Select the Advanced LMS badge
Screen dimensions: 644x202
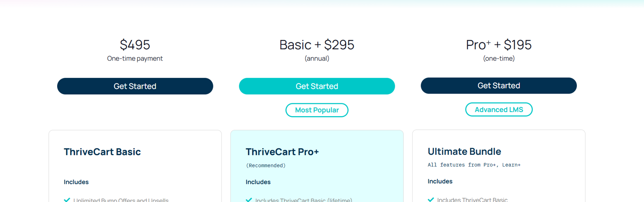[499, 110]
